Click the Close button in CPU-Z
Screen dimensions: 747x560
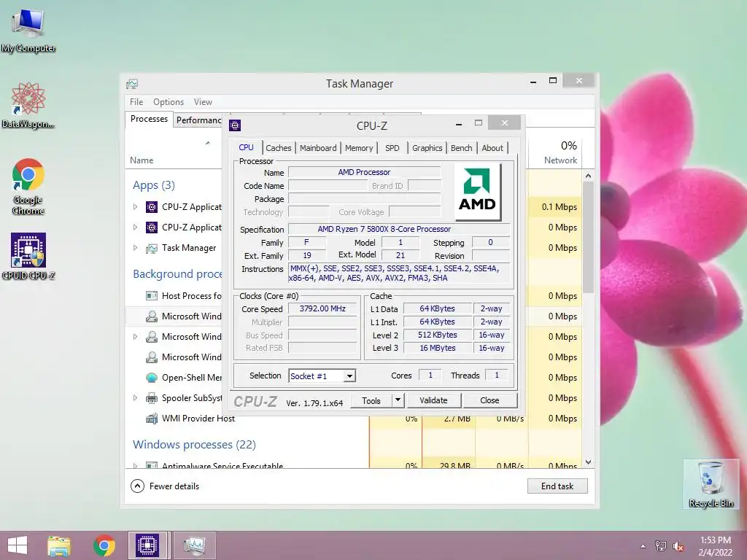tap(489, 400)
